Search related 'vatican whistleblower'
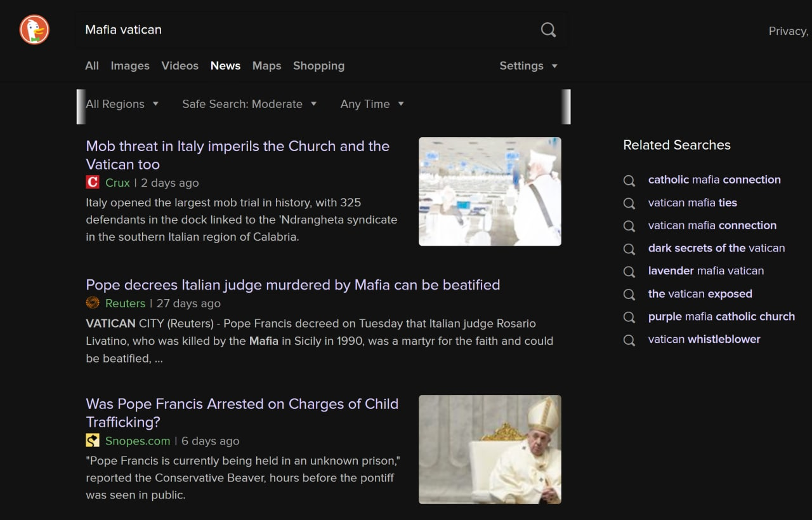812x520 pixels. (704, 339)
